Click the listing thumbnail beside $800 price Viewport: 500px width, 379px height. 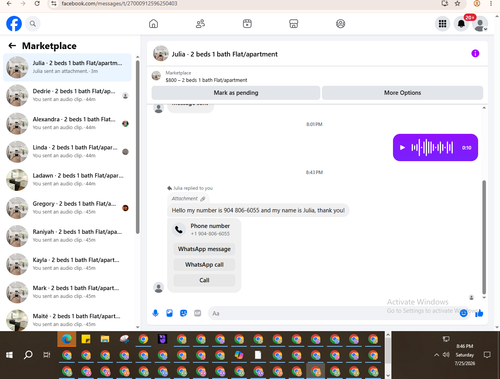tap(156, 76)
